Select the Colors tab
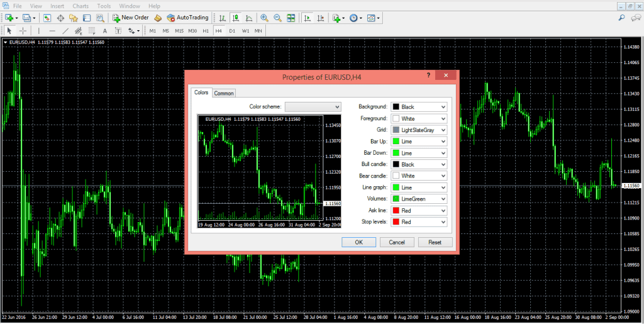This screenshot has width=644, height=324. click(201, 92)
